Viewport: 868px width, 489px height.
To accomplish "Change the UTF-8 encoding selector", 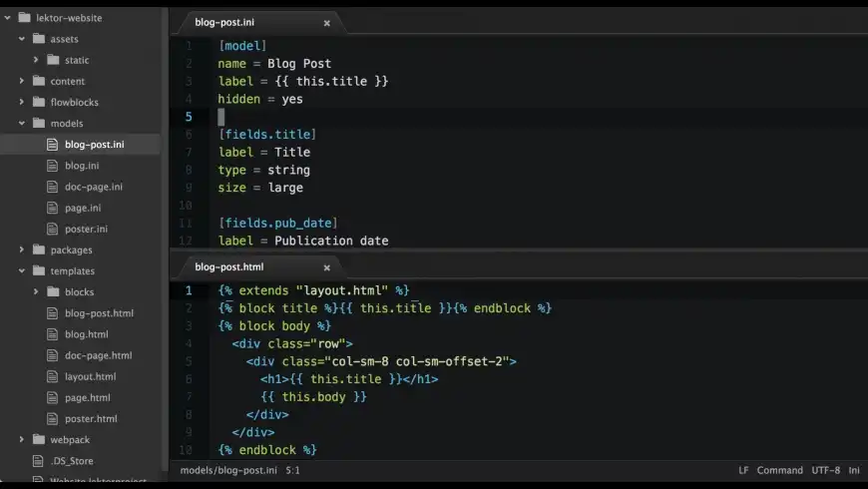I will [x=825, y=470].
